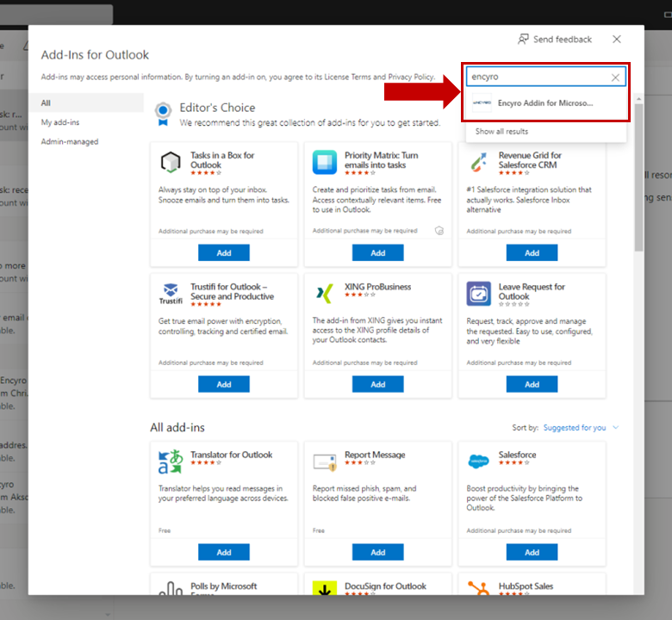Screen dimensions: 672x620
Task: Open Polls by Microsoft title
Action: pyautogui.click(x=223, y=586)
